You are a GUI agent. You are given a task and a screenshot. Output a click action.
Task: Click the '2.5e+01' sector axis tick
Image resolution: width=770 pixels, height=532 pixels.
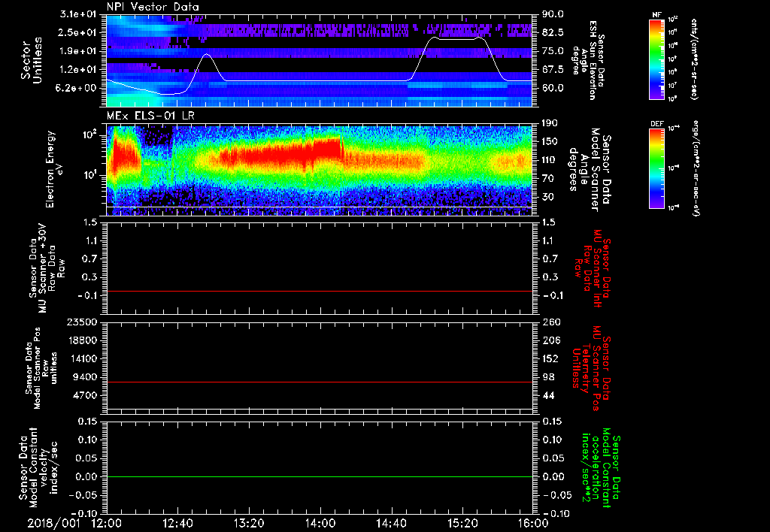tap(79, 32)
